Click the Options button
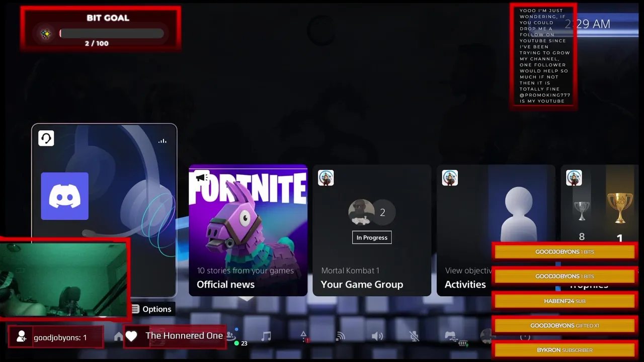 pyautogui.click(x=151, y=309)
